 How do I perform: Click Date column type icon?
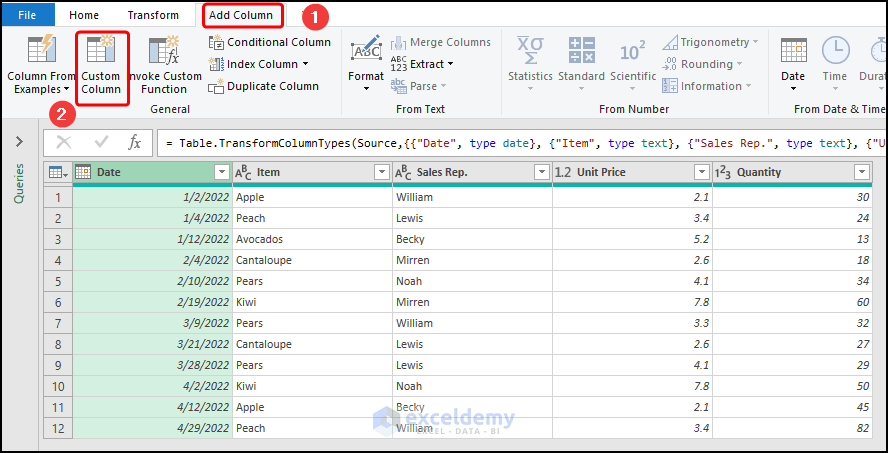click(x=83, y=172)
